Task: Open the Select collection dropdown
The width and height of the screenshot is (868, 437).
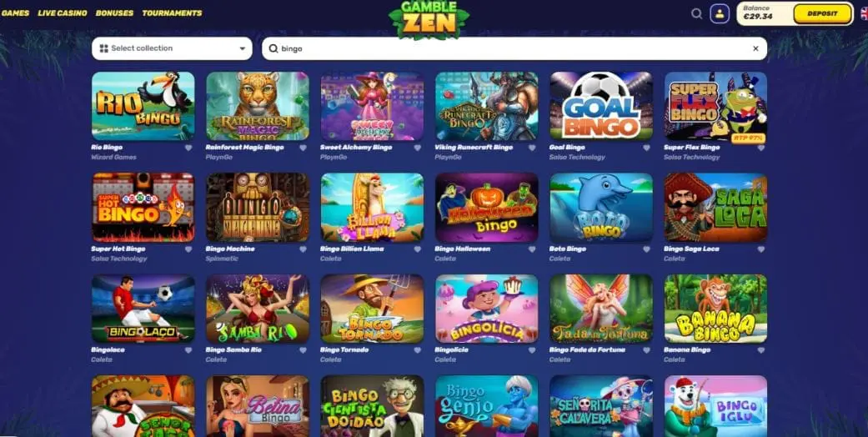Action: (172, 48)
